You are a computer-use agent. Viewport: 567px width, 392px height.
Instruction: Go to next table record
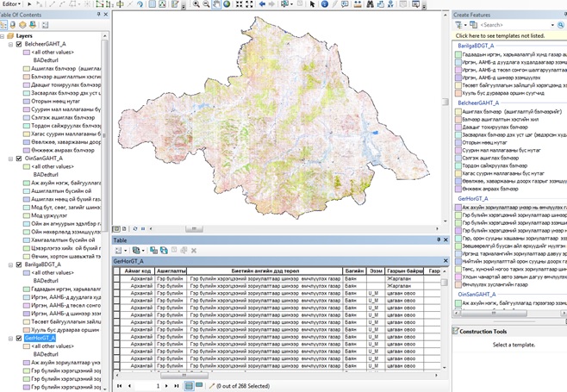(166, 386)
